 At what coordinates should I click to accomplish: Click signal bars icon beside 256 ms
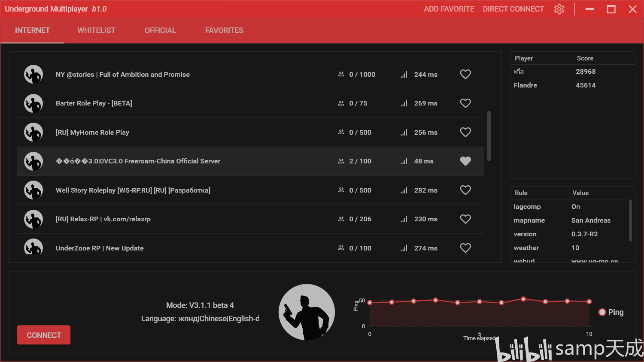(404, 133)
